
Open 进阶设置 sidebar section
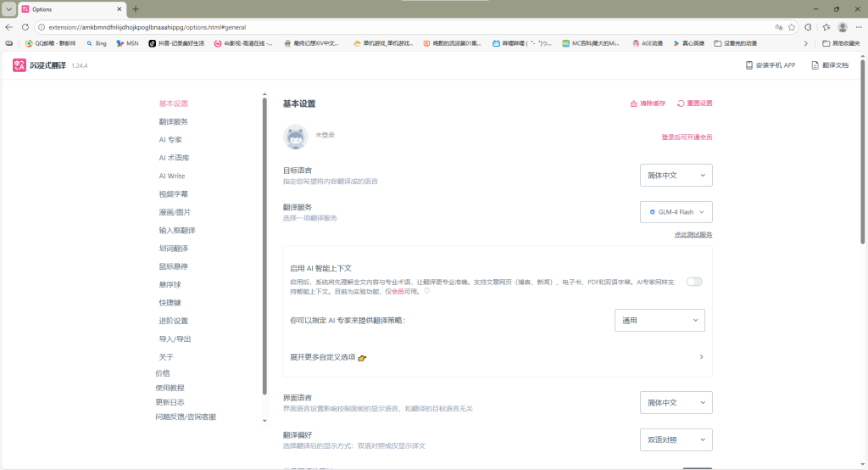[x=173, y=321]
